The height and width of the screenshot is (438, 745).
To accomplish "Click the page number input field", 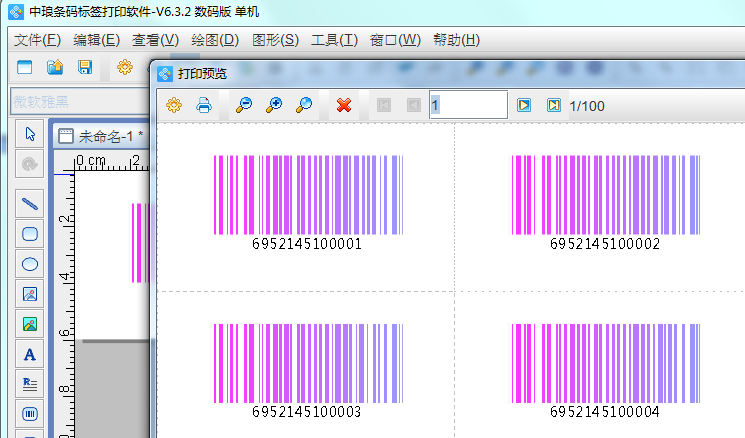I will (x=468, y=105).
